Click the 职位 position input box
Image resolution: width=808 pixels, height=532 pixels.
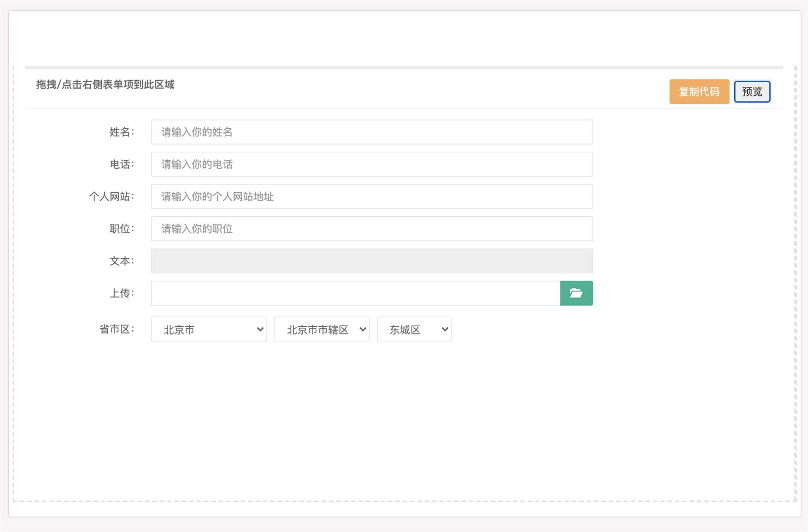click(x=372, y=229)
